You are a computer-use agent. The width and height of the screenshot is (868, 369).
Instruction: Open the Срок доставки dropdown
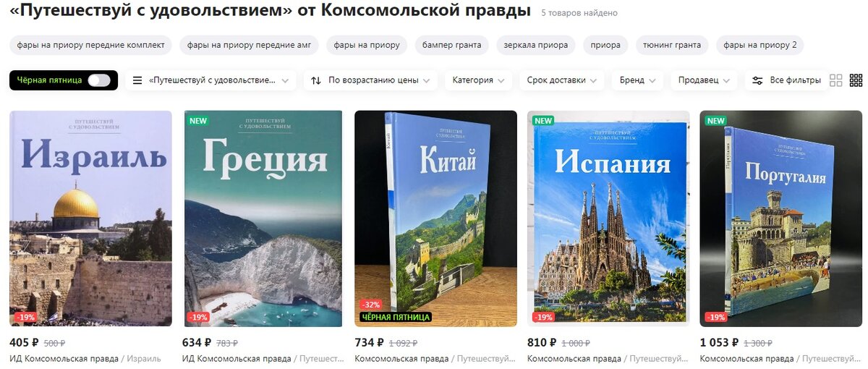(x=562, y=80)
